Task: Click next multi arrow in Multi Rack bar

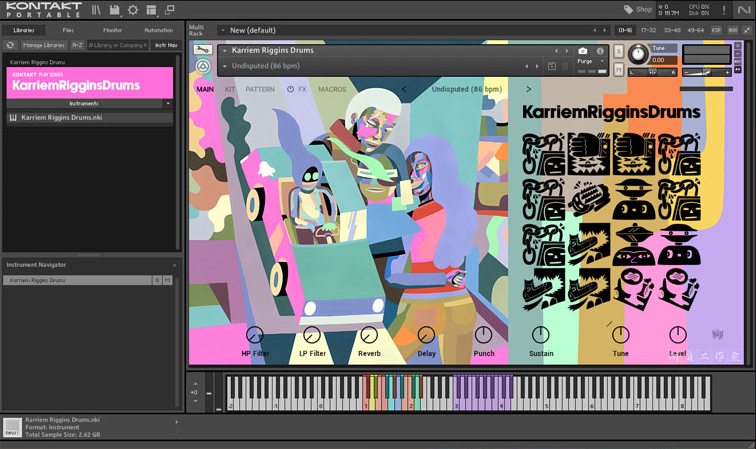Action: click(x=604, y=30)
